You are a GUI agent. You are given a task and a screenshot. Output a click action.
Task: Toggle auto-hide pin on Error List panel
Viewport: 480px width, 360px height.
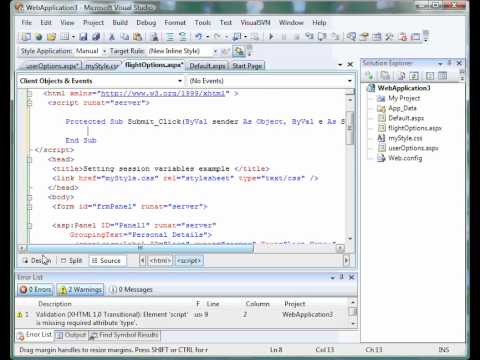tap(342, 277)
